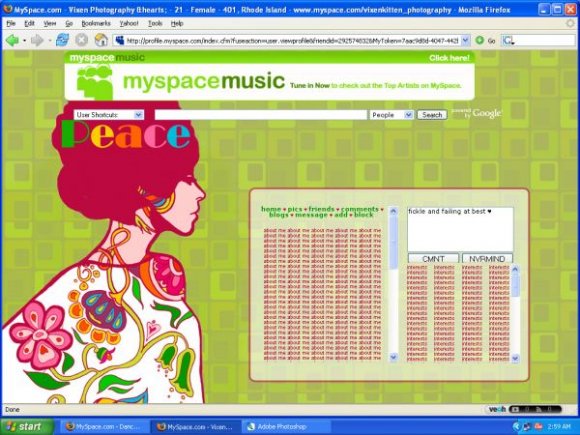The image size is (580, 435).
Task: Open the friends link in profile navigation
Action: point(321,209)
